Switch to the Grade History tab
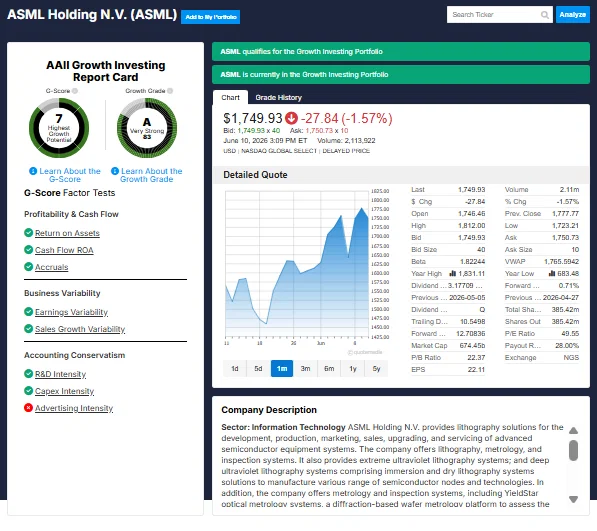This screenshot has height=531, width=597. [279, 97]
